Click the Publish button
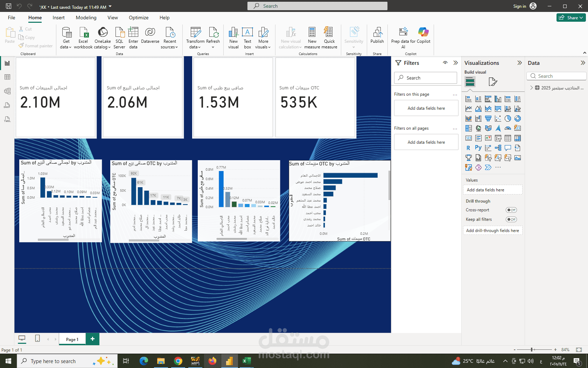The height and width of the screenshot is (368, 588). [377, 35]
